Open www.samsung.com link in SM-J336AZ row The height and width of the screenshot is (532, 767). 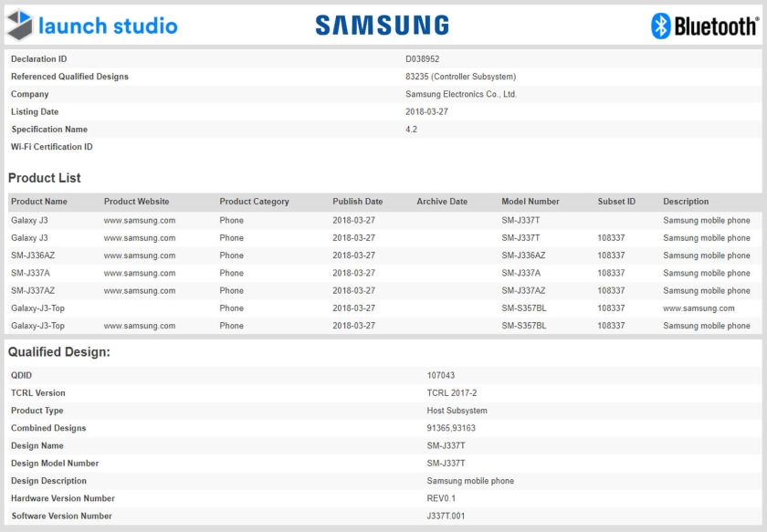click(140, 256)
